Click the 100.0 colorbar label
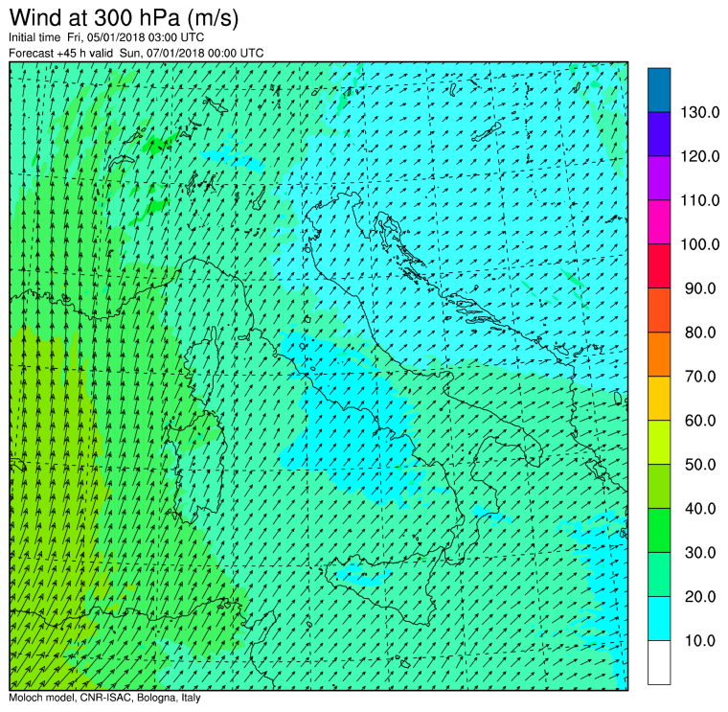728x712 pixels. [699, 243]
